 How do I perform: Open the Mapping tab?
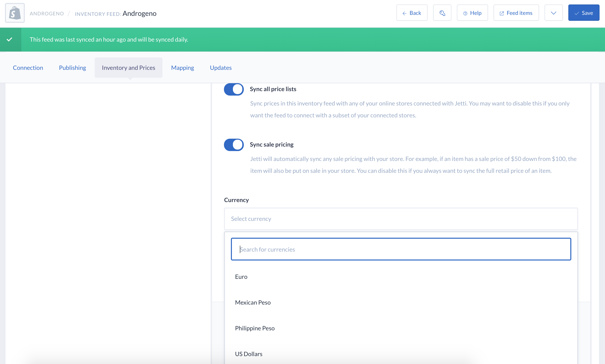[x=183, y=68]
